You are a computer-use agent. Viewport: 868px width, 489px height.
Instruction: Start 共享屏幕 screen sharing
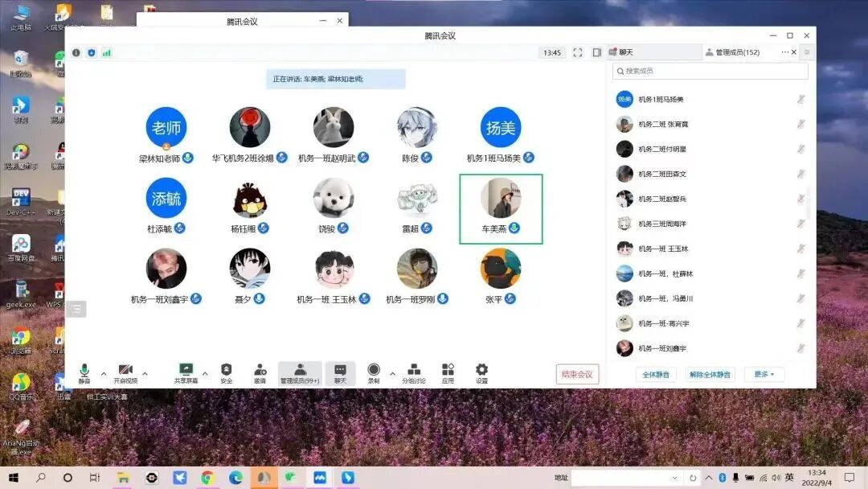click(186, 373)
